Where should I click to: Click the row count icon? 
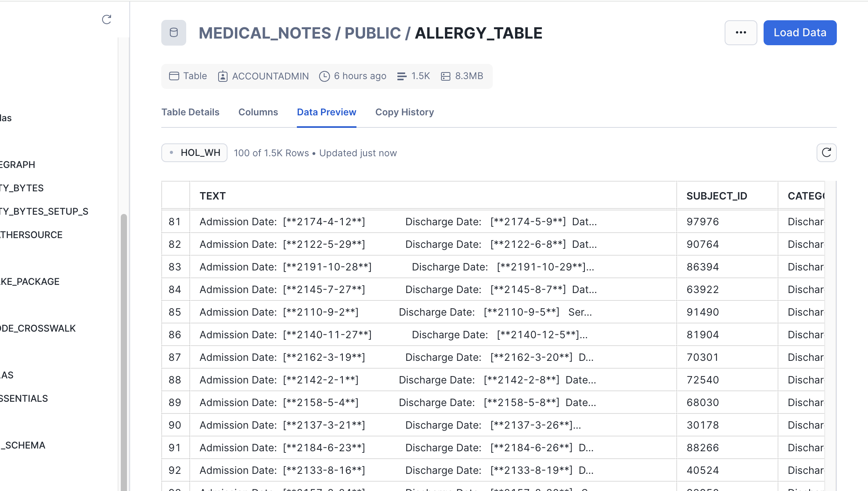402,76
